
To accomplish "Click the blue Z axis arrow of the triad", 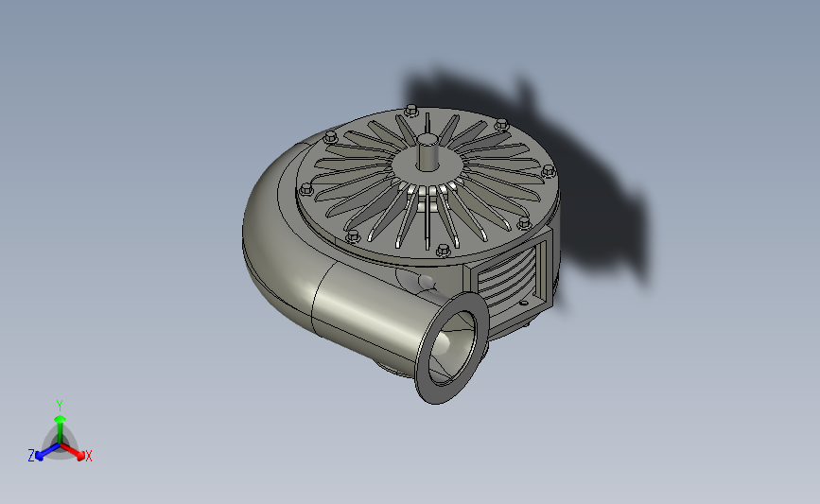I will pyautogui.click(x=47, y=452).
